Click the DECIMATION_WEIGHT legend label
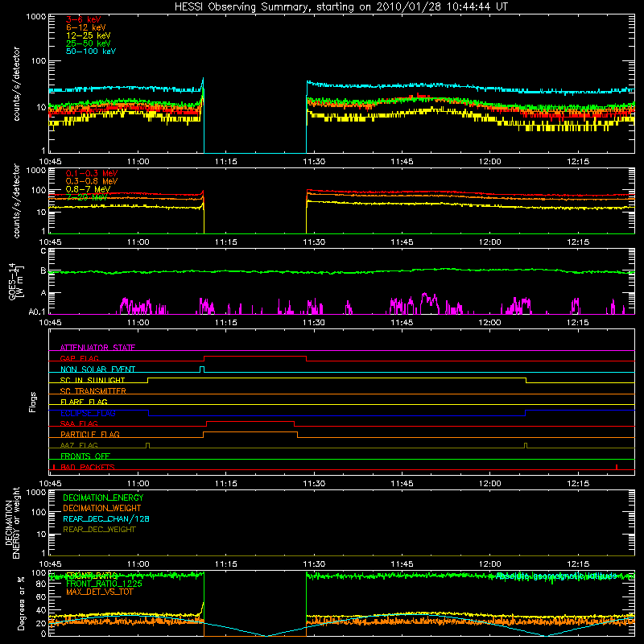The height and width of the screenshot is (644, 644). pyautogui.click(x=102, y=508)
